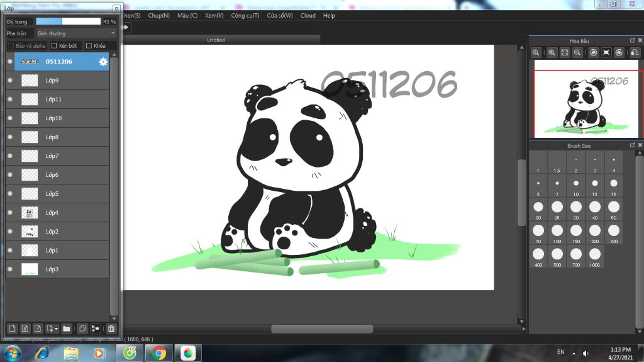
Task: Hide the Lớp2 layer
Action: (x=10, y=232)
